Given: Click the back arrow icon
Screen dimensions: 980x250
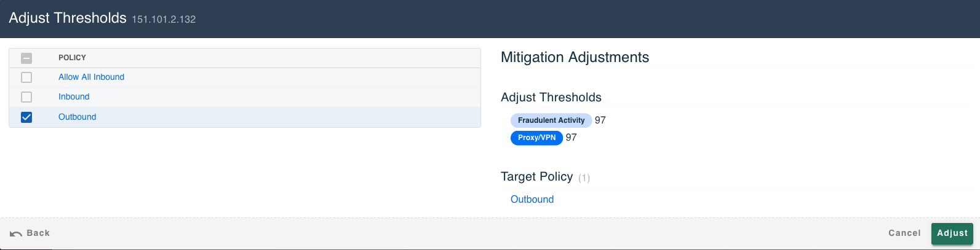Looking at the screenshot, I should pos(16,233).
